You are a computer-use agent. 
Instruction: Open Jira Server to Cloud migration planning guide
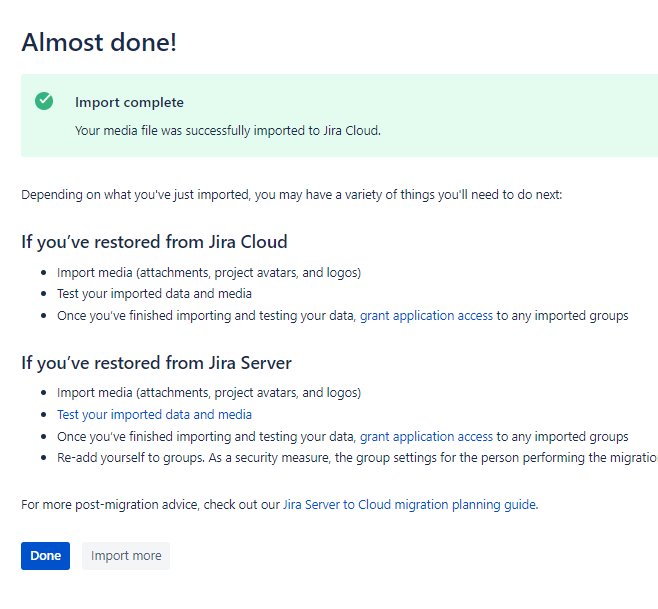(x=409, y=505)
